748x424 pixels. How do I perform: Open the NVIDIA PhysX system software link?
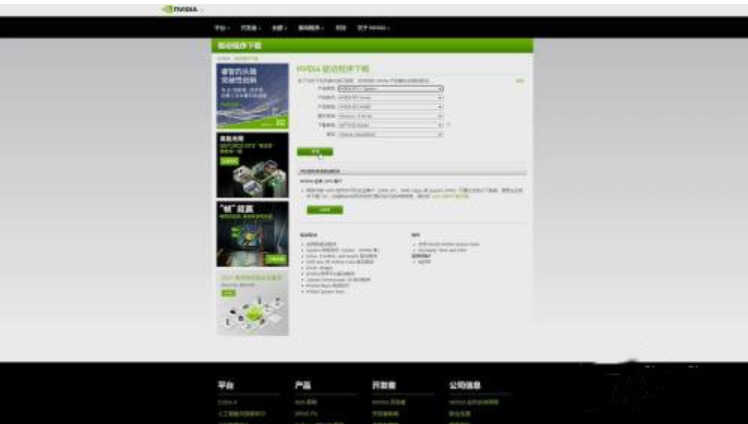(327, 285)
